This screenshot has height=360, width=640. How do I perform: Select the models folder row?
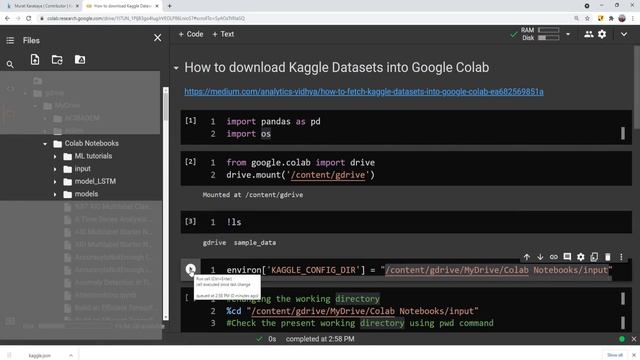point(81,194)
